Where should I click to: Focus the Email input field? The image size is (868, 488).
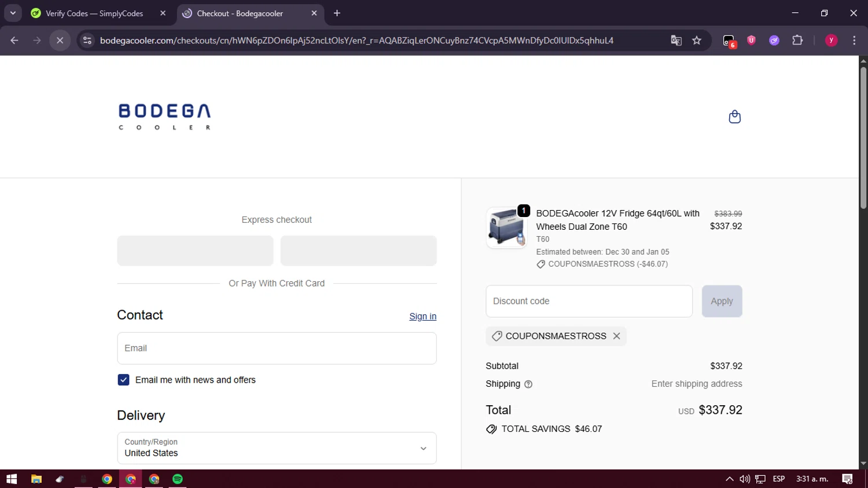point(277,348)
